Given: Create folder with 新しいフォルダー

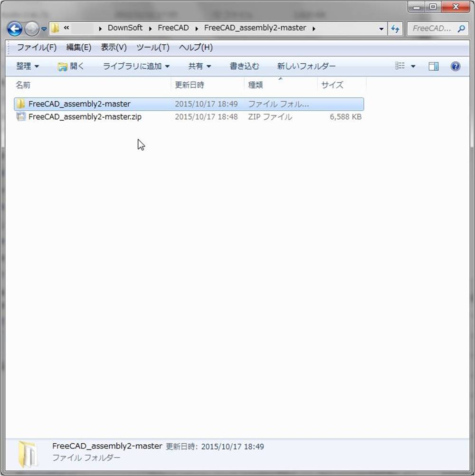Looking at the screenshot, I should click(x=306, y=66).
